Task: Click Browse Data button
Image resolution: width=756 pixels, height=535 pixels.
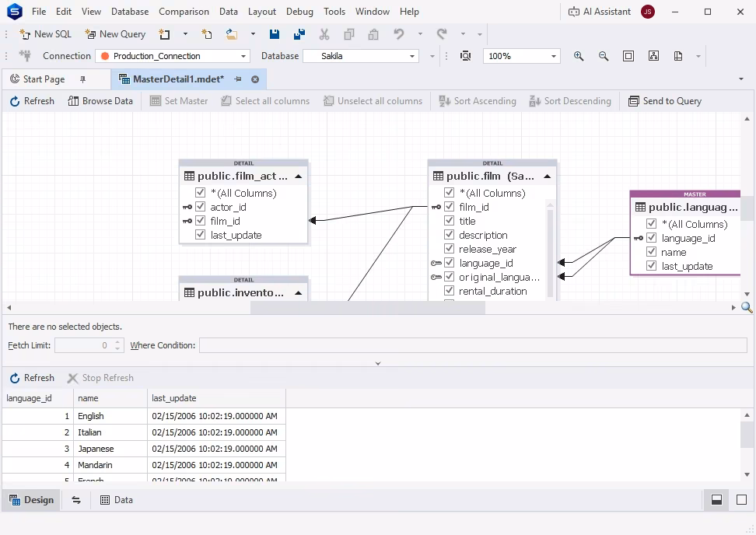Action: click(x=100, y=101)
